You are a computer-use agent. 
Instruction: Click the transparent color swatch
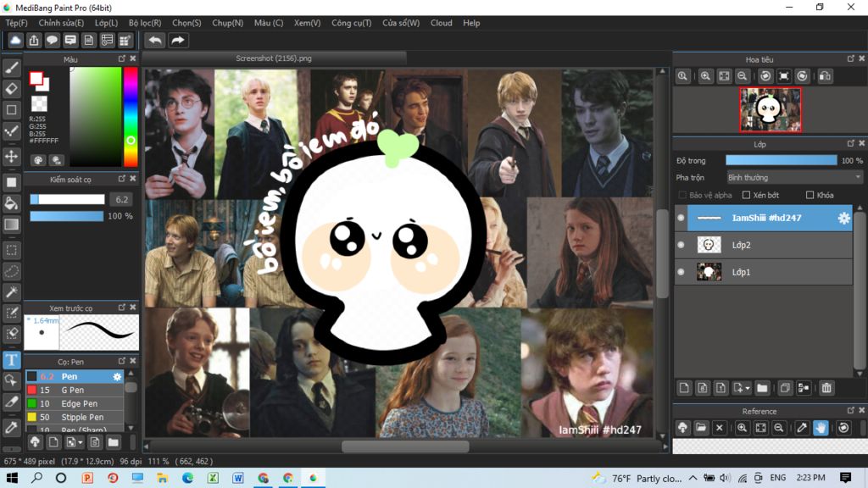click(x=39, y=103)
